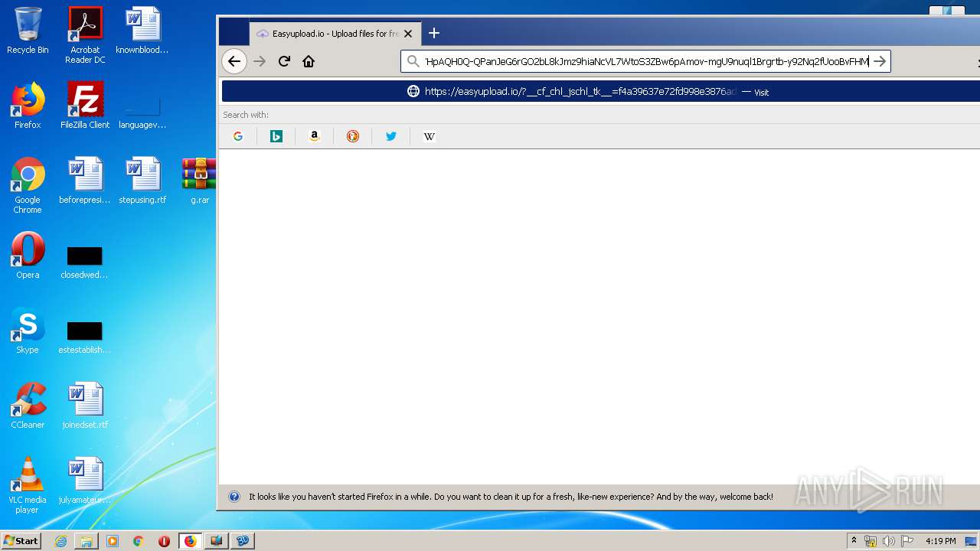The image size is (980, 551).
Task: Select the languagev file on the desktop
Action: 142,112
